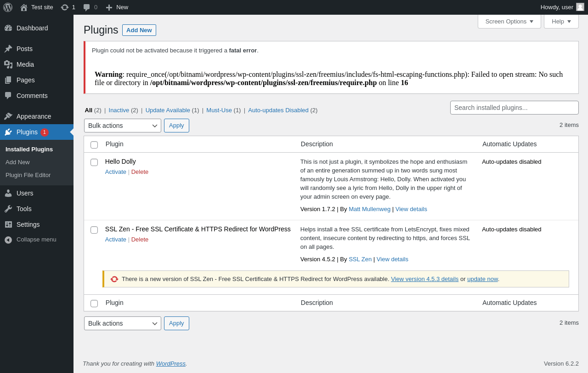
Task: Tick the Hello Dolly plugin checkbox
Action: [94, 162]
